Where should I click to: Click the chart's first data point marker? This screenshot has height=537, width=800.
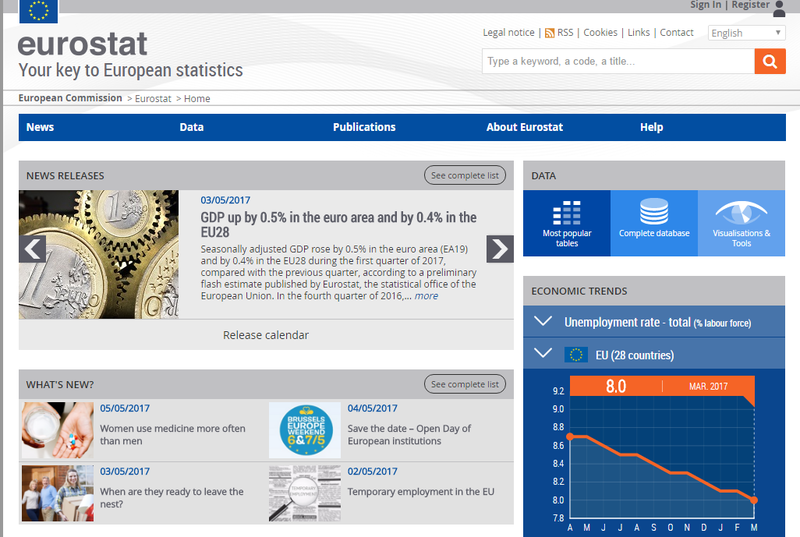point(570,437)
